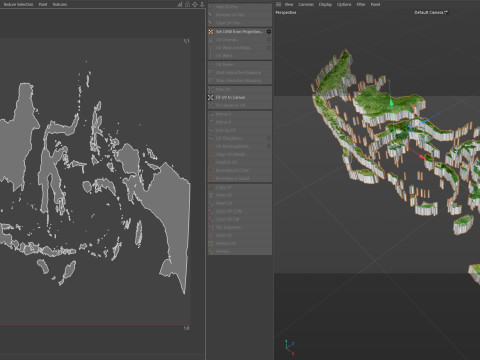This screenshot has width=480, height=360.
Task: Click the Line Up UV command
Action: click(240, 130)
